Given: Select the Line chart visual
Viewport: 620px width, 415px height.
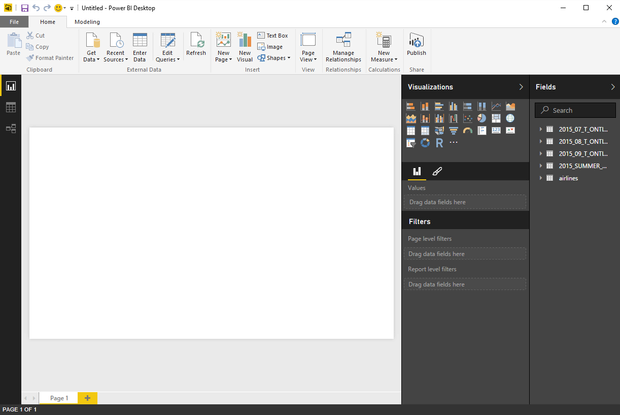Looking at the screenshot, I should click(496, 106).
